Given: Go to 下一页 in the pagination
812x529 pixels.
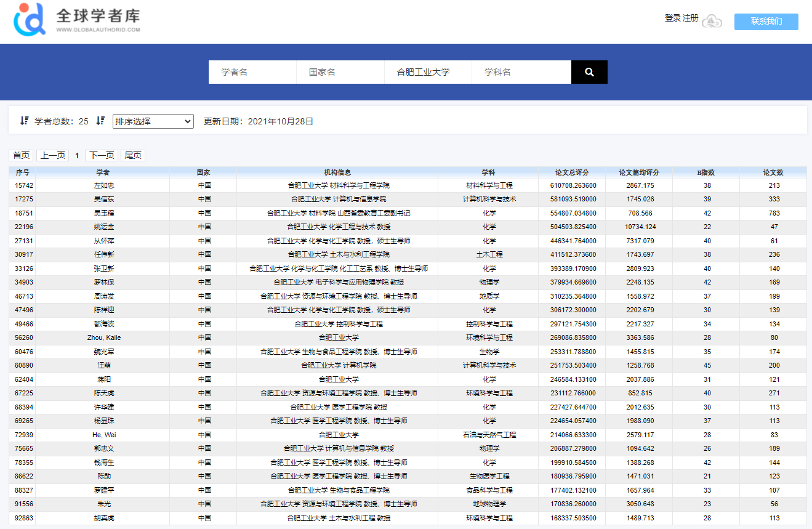Looking at the screenshot, I should coord(102,155).
